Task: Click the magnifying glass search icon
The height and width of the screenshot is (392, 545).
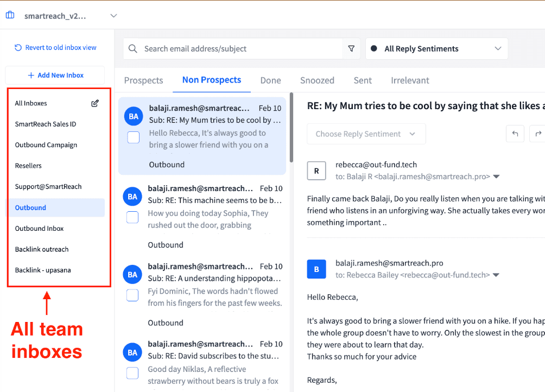Action: pos(132,48)
